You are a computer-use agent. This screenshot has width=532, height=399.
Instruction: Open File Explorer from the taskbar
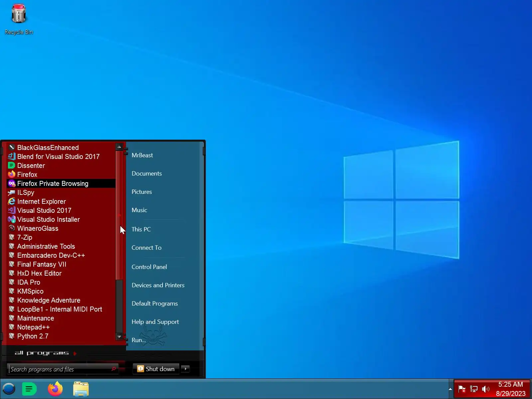81,389
